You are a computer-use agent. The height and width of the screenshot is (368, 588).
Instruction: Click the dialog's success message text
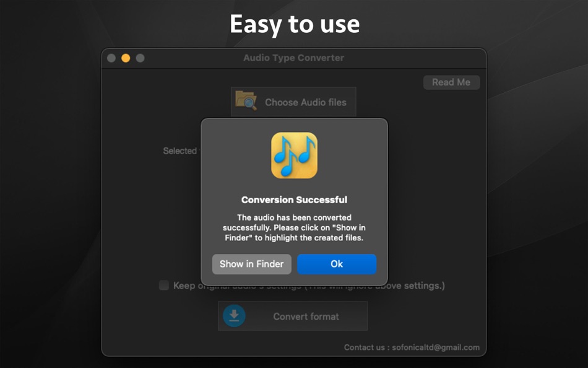click(294, 227)
